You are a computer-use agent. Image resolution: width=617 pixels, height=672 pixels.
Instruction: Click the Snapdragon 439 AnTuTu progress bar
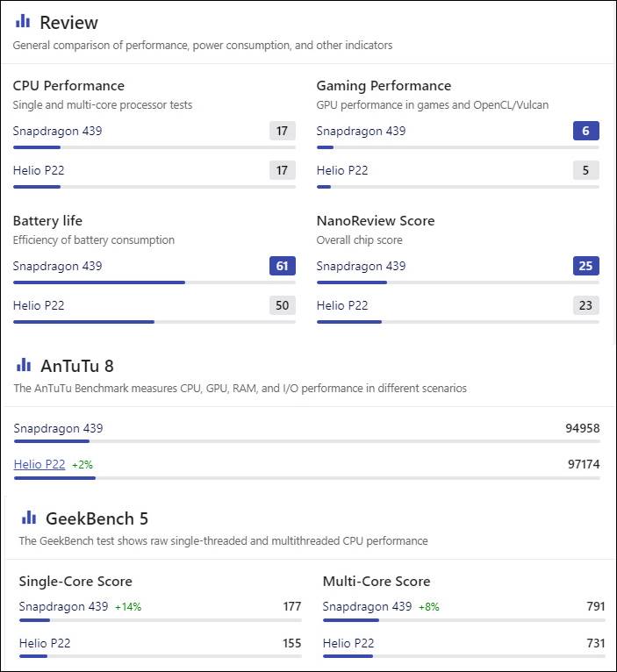(306, 441)
